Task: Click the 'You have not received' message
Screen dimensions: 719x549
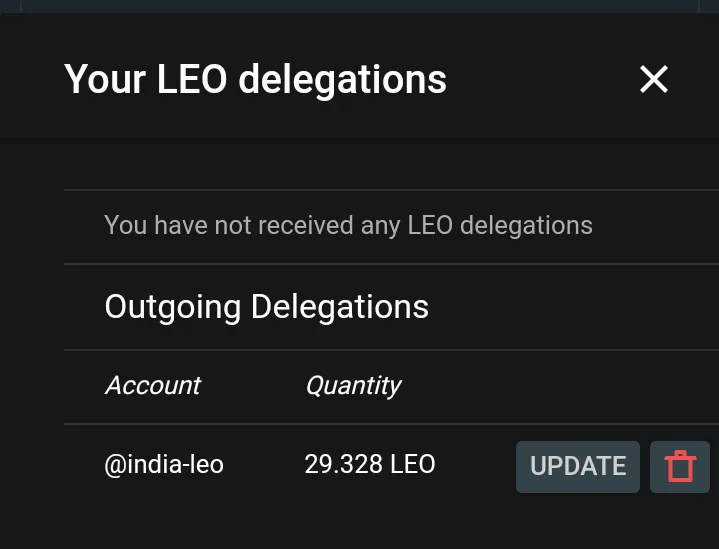Action: coord(348,226)
